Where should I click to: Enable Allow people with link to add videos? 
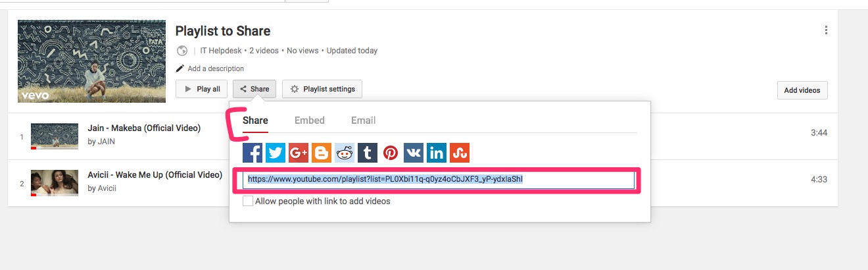[248, 202]
